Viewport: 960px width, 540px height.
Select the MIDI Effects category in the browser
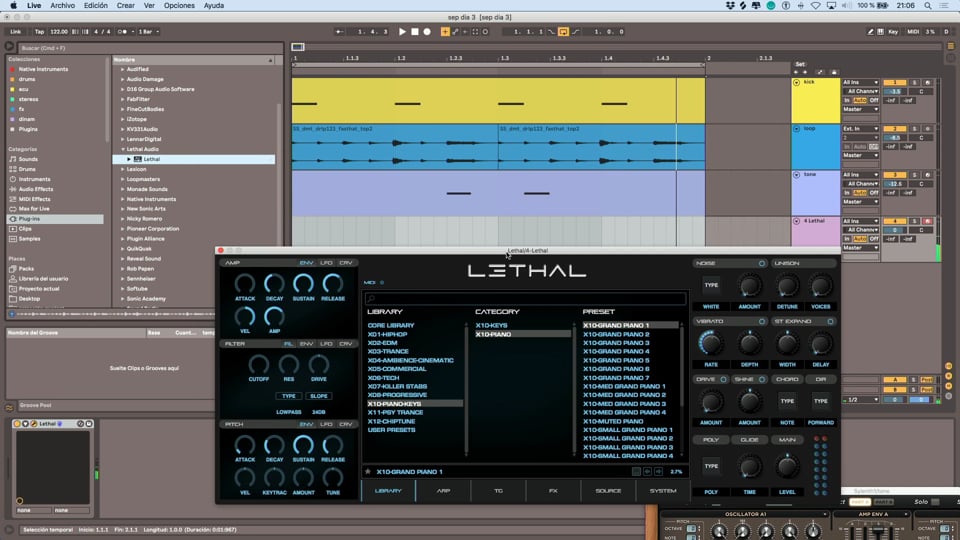pos(34,199)
